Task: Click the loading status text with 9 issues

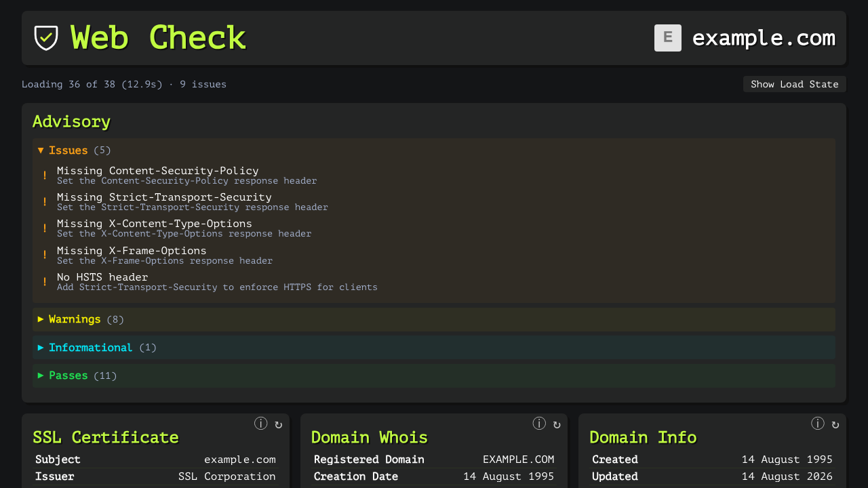Action: (x=124, y=84)
